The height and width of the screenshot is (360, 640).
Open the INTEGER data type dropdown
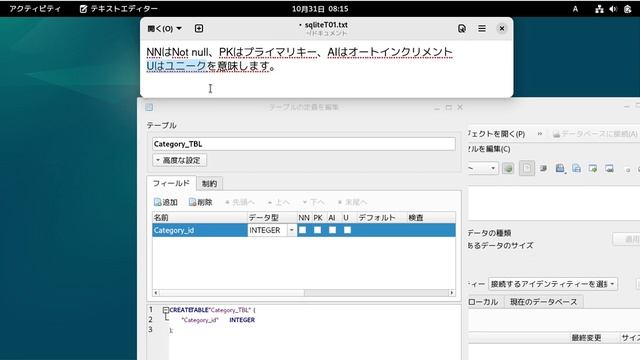click(291, 230)
